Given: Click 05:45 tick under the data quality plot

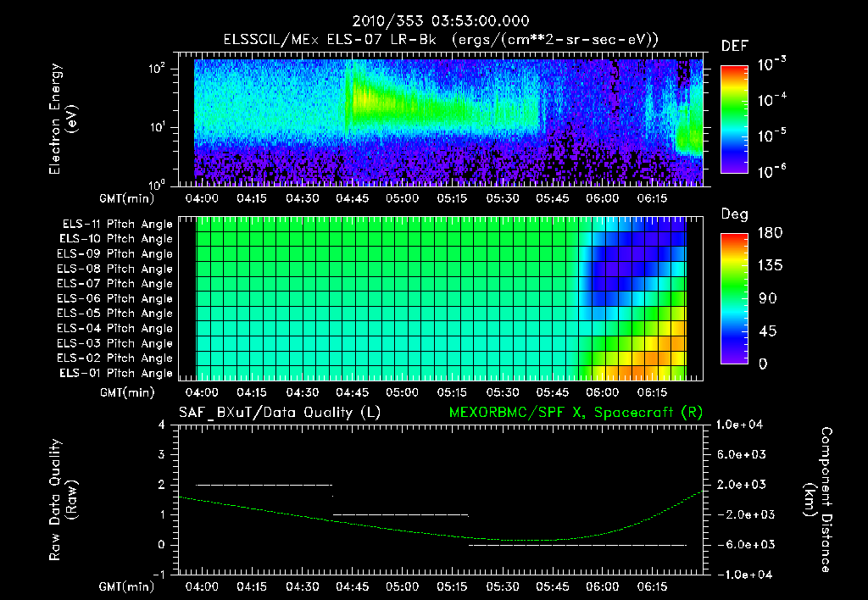Looking at the screenshot, I should (553, 586).
